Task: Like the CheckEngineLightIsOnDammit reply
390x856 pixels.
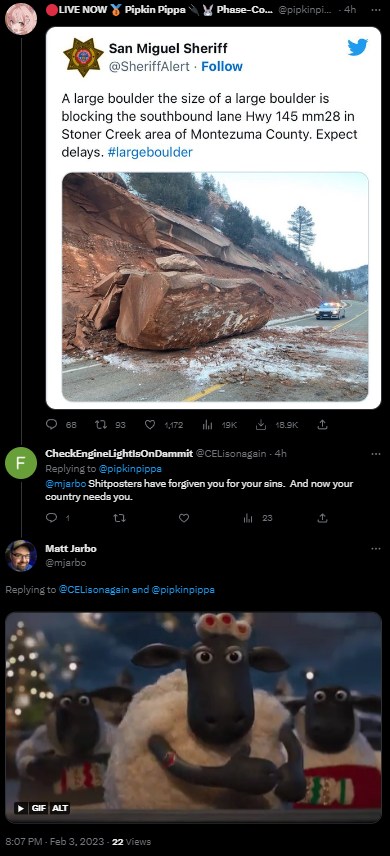Action: (184, 518)
